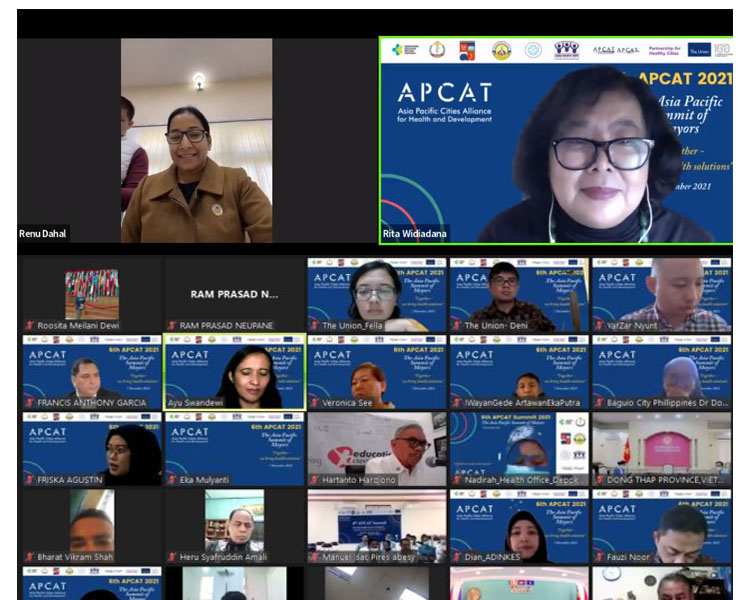Select YarZar Nyunt's video tile

[661, 295]
